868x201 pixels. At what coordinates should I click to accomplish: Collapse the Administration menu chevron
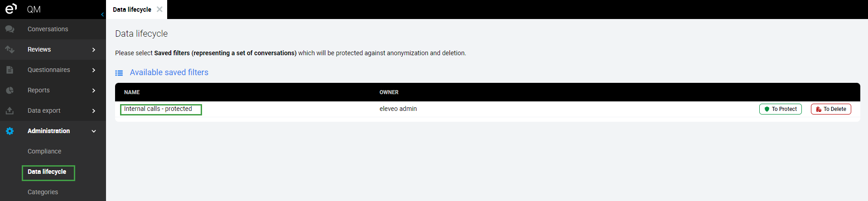pyautogui.click(x=94, y=131)
